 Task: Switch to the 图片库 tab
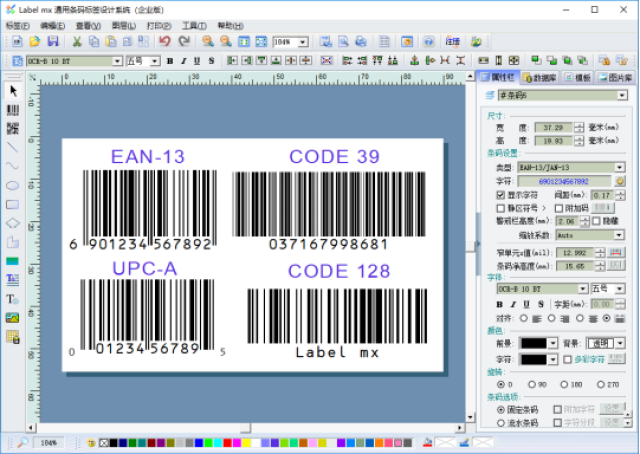[x=616, y=77]
